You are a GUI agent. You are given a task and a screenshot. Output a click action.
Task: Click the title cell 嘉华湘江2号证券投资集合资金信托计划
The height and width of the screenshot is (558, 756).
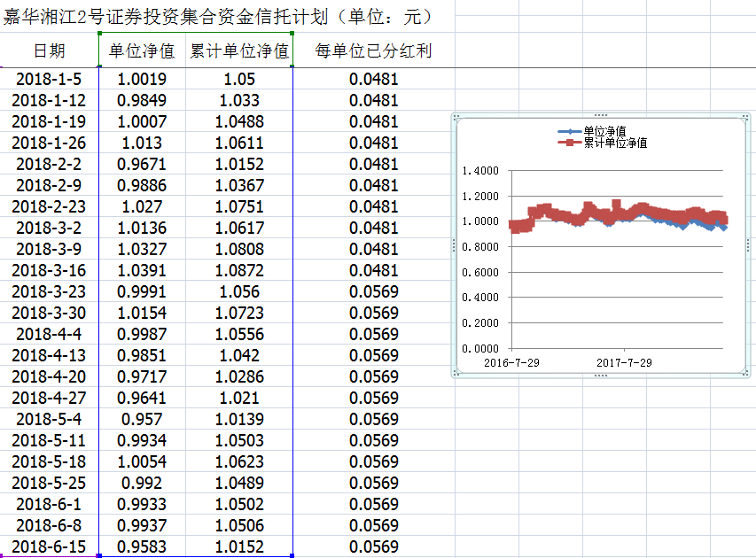click(217, 16)
